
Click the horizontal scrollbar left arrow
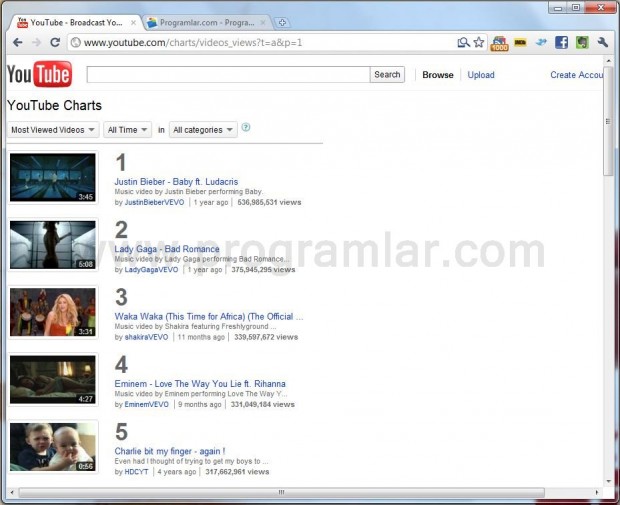click(11, 492)
